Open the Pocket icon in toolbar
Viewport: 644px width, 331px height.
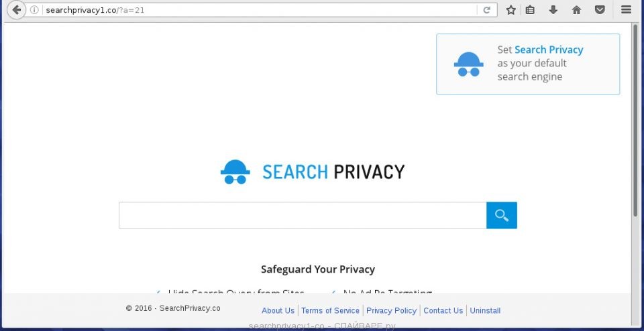[x=600, y=10]
